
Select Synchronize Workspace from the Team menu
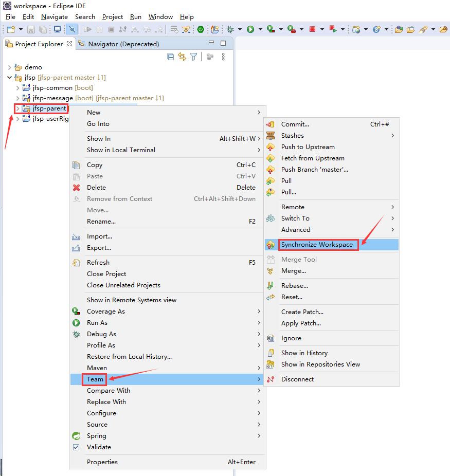318,245
